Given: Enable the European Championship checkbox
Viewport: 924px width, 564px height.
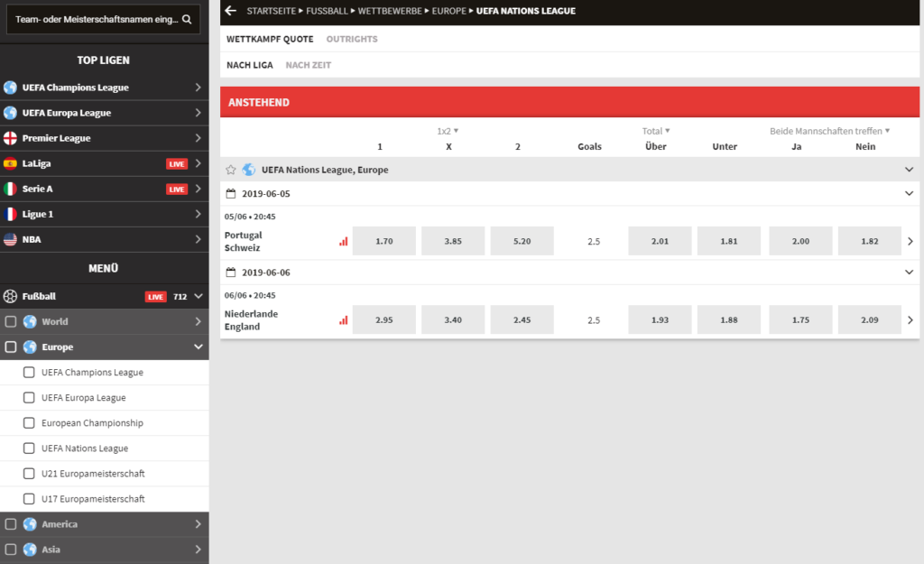Looking at the screenshot, I should 29,423.
